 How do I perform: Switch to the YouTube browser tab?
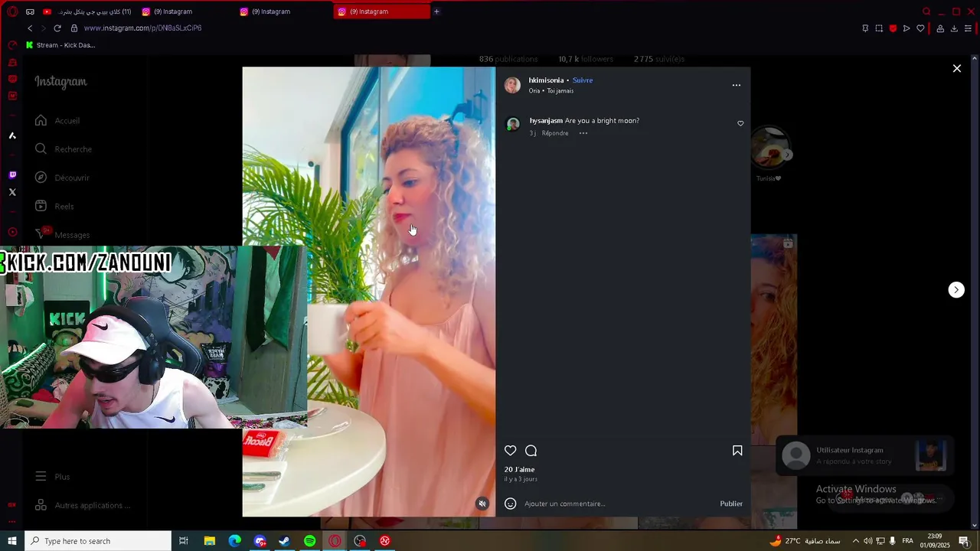pyautogui.click(x=88, y=11)
